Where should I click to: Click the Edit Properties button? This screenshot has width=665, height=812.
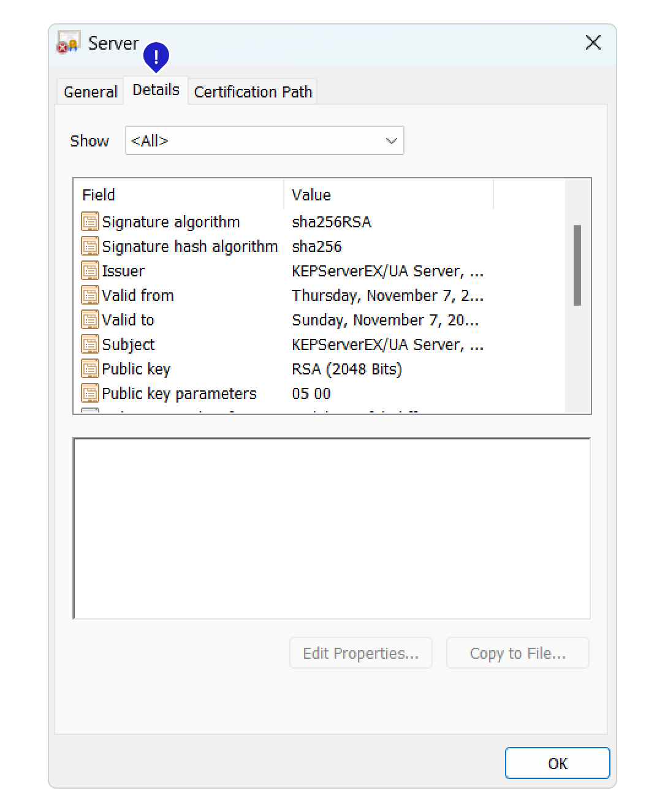360,653
